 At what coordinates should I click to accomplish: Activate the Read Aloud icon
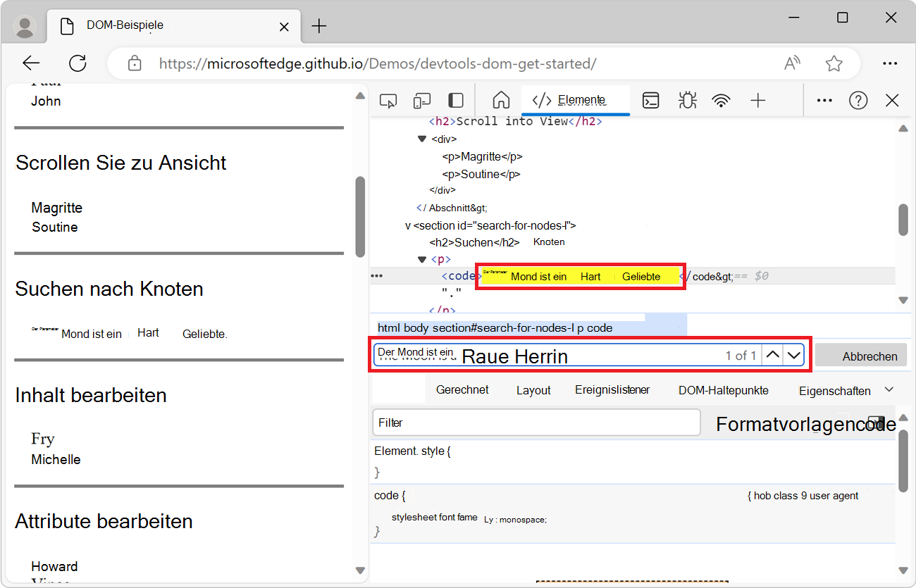click(793, 63)
